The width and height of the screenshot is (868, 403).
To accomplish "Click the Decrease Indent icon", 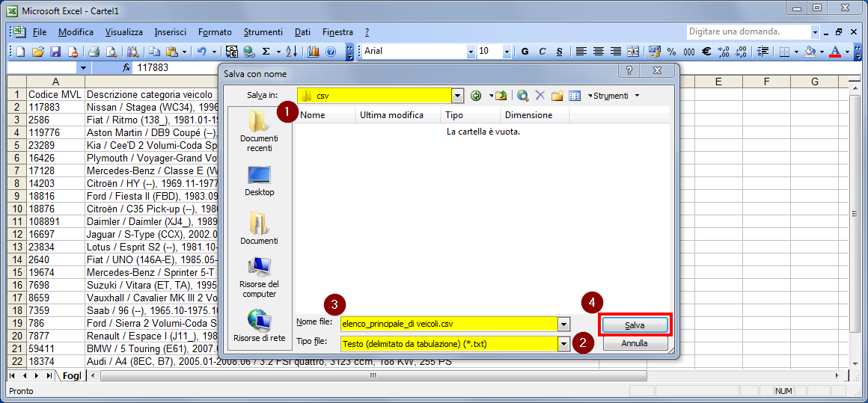I will [x=763, y=52].
